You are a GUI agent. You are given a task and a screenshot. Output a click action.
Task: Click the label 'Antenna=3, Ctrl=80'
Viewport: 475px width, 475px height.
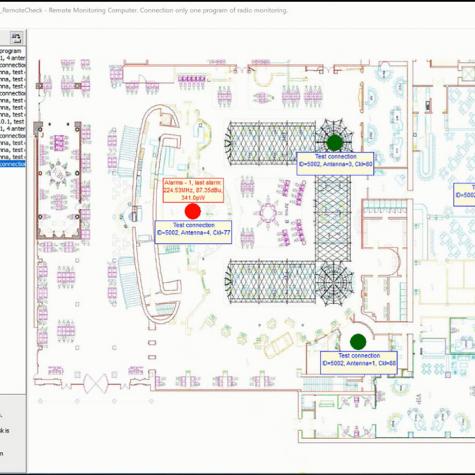point(335,164)
